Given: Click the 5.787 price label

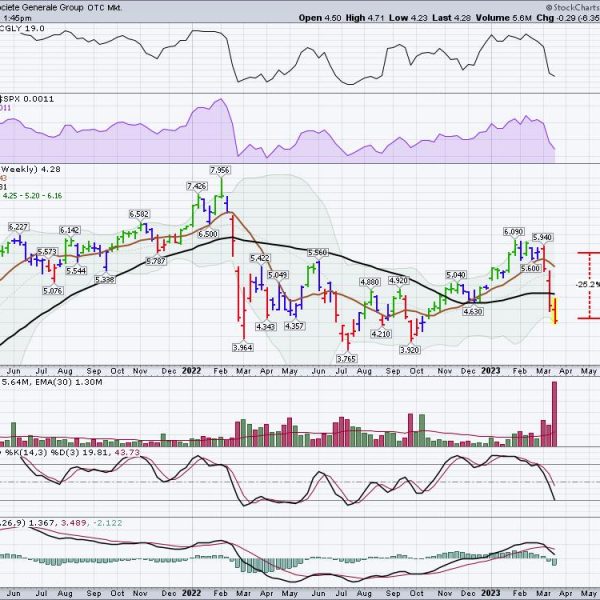Looking at the screenshot, I should (156, 261).
